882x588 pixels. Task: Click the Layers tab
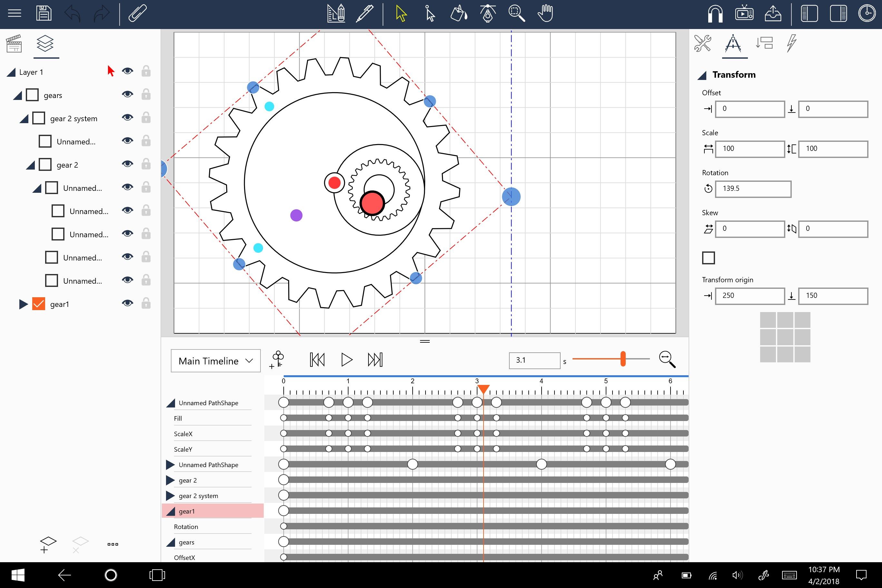44,43
